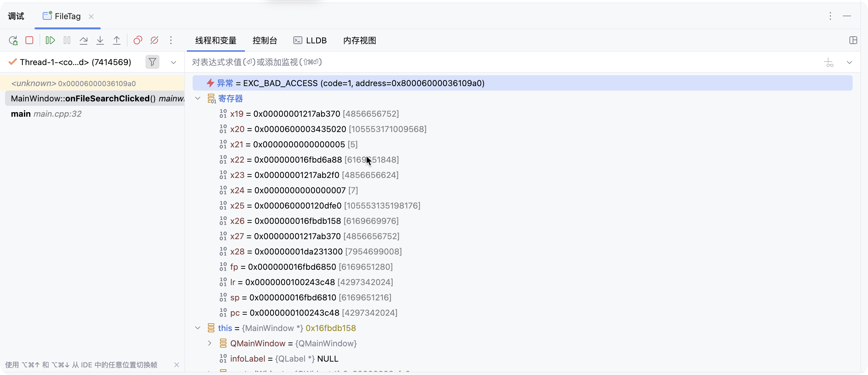This screenshot has width=868, height=375.
Task: Collapse the 寄存器 registers node
Action: click(198, 99)
